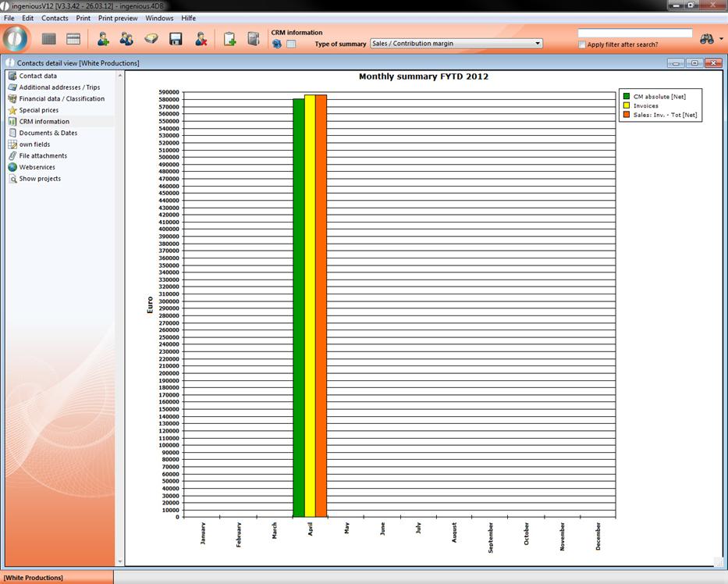Open the list view grid icon
Screen dimensions: 728x584
pyautogui.click(x=49, y=39)
